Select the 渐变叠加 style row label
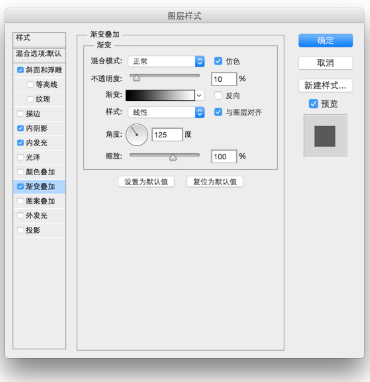The image size is (370, 382). (40, 186)
